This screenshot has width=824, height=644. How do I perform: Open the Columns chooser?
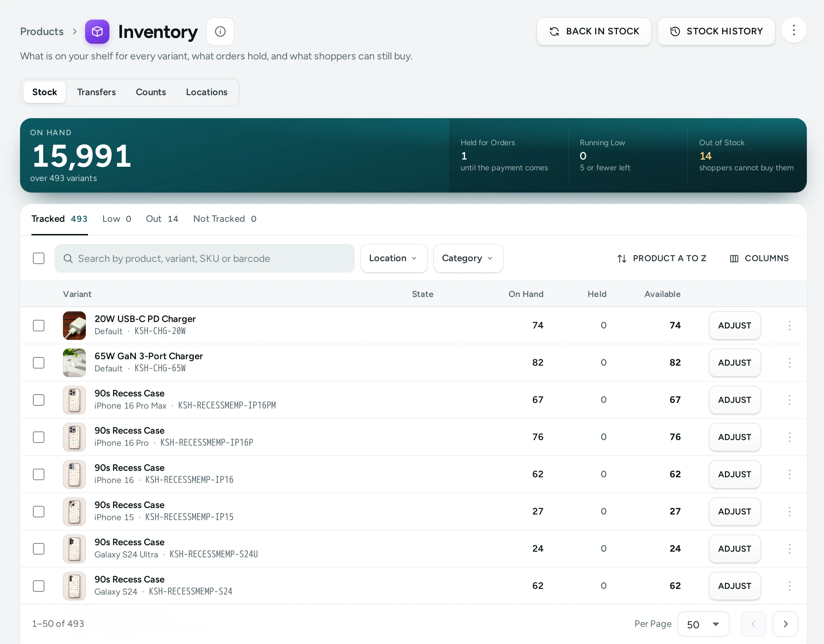click(759, 258)
